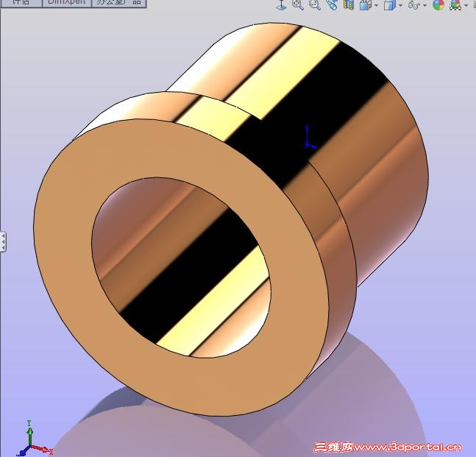Screen dimensions: 476x457
Task: Open the View Orientation cube icon
Action: click(x=366, y=5)
